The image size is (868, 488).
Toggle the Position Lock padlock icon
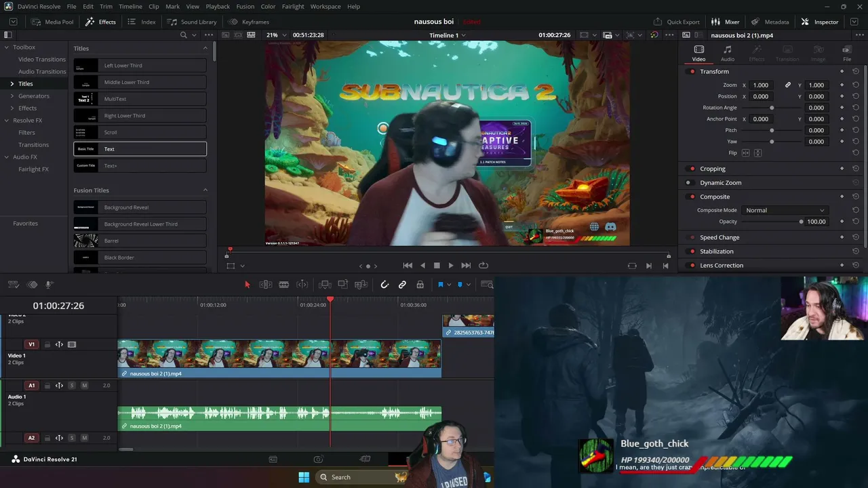420,285
